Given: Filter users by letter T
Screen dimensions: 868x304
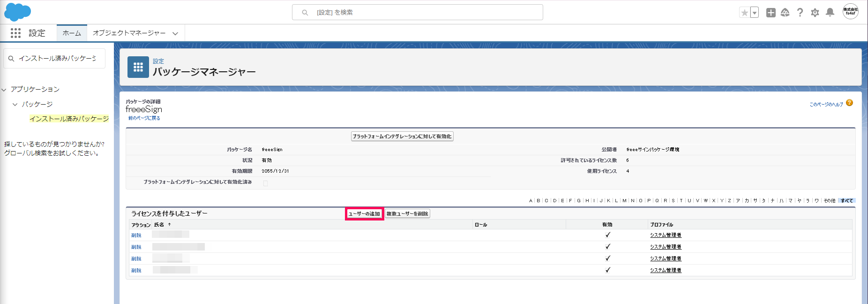Looking at the screenshot, I should (x=681, y=201).
